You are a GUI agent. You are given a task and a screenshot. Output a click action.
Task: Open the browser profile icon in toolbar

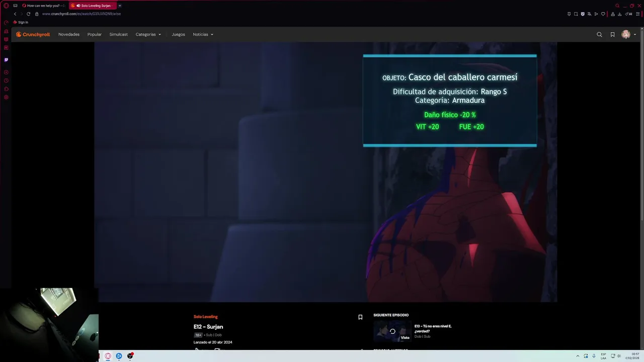pos(613,14)
